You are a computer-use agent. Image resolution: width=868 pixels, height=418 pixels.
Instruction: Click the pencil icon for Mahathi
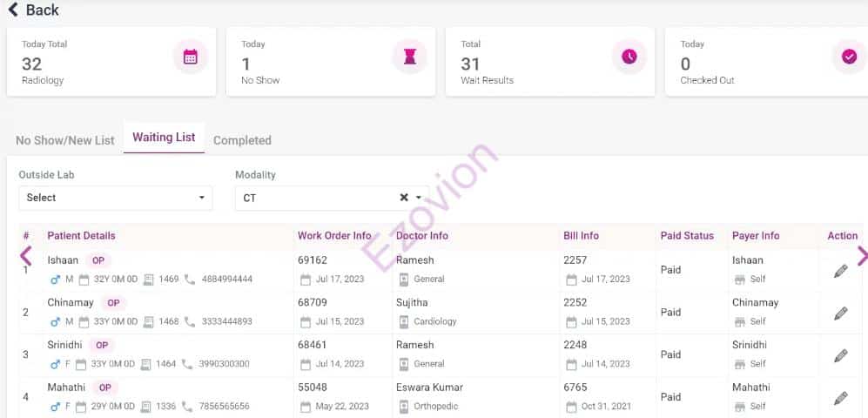click(x=840, y=398)
